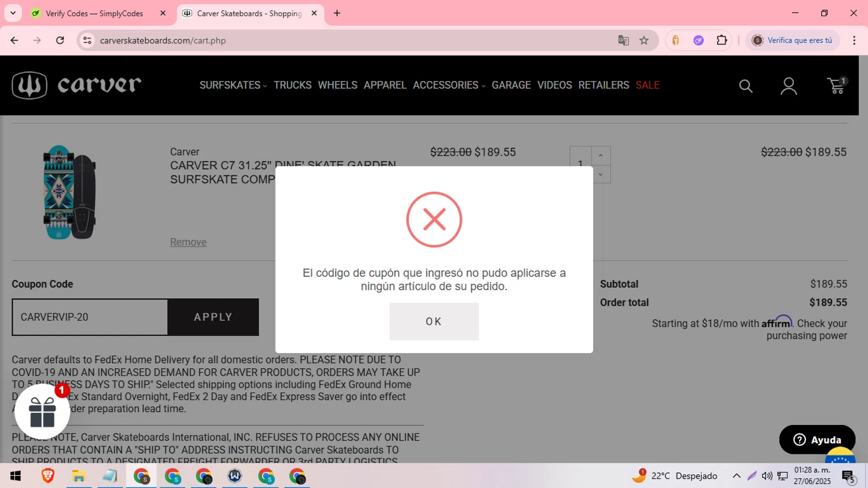This screenshot has width=868, height=488.
Task: Open the Windows Start menu
Action: pyautogui.click(x=16, y=476)
